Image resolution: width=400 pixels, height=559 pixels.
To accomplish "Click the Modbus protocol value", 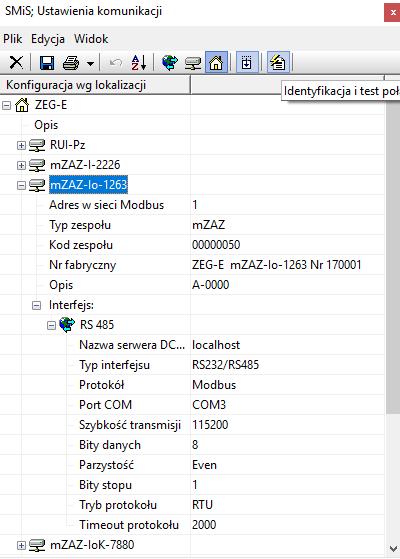I will (214, 385).
